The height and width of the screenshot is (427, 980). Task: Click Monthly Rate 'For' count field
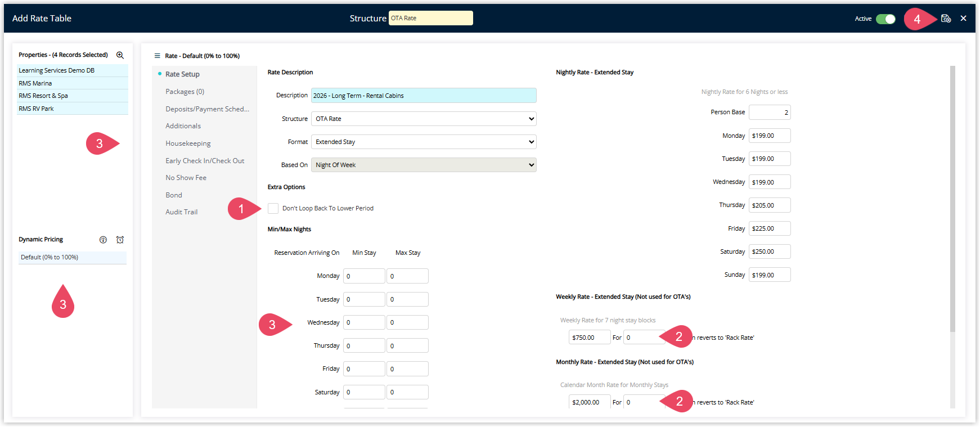[644, 402]
